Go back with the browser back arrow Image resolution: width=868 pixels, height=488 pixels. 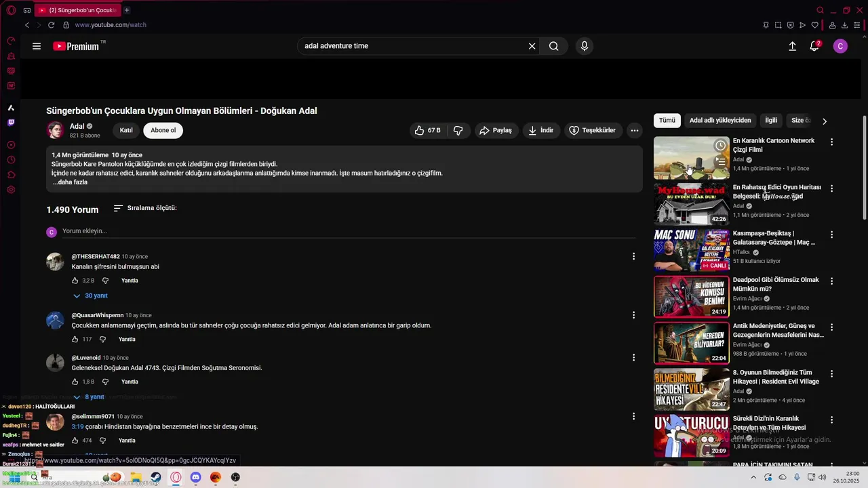coord(27,25)
